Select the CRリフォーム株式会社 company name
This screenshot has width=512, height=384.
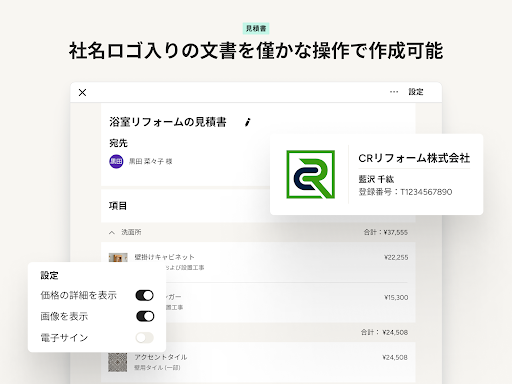pos(414,158)
